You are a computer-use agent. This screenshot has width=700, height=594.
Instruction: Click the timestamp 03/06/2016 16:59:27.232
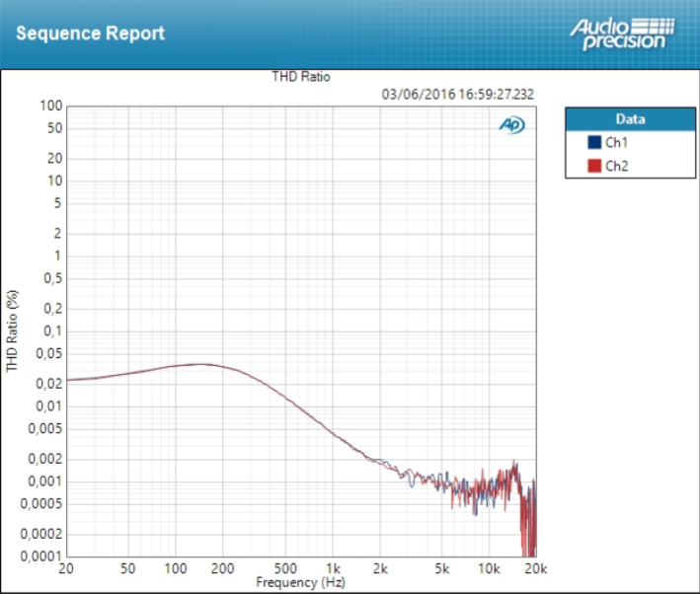[x=457, y=94]
